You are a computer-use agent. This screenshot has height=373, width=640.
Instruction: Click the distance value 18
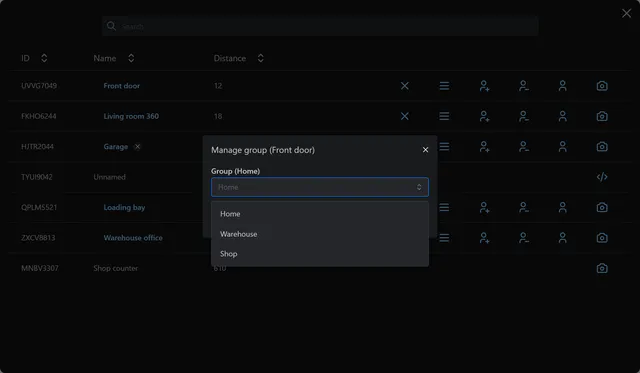click(218, 116)
